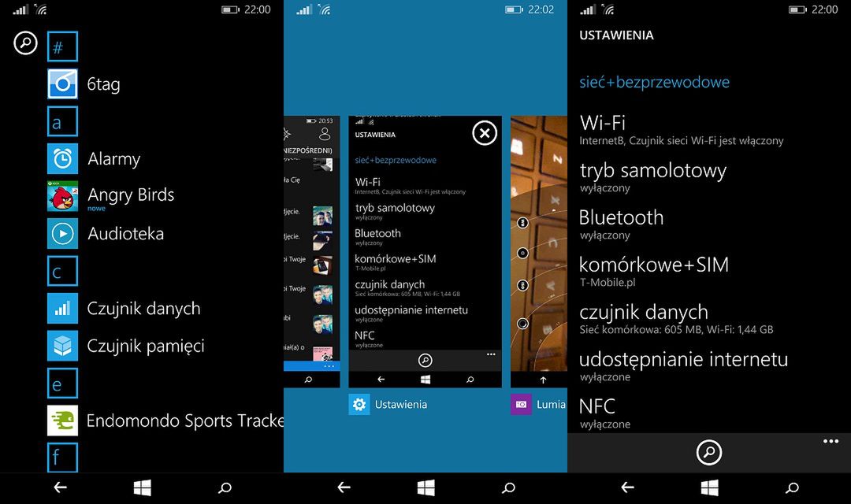
Task: Tap USTAWIENIA header in settings
Action: click(x=616, y=35)
